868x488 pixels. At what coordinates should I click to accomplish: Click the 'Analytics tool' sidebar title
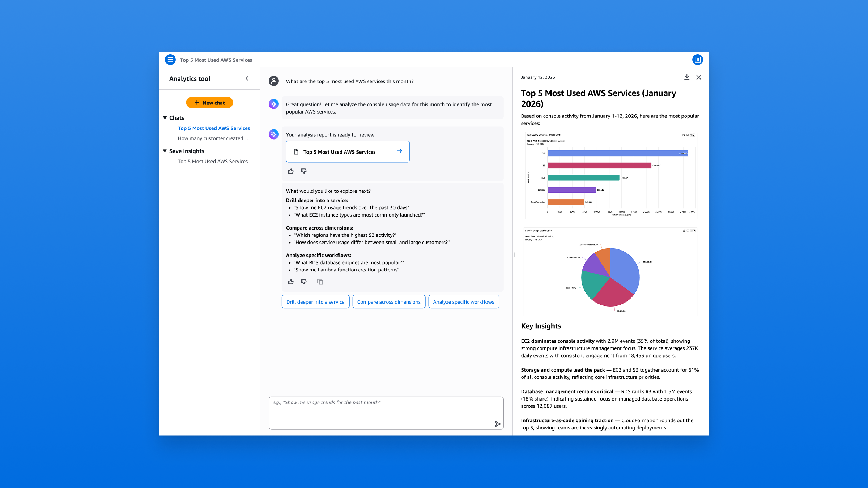click(x=190, y=79)
